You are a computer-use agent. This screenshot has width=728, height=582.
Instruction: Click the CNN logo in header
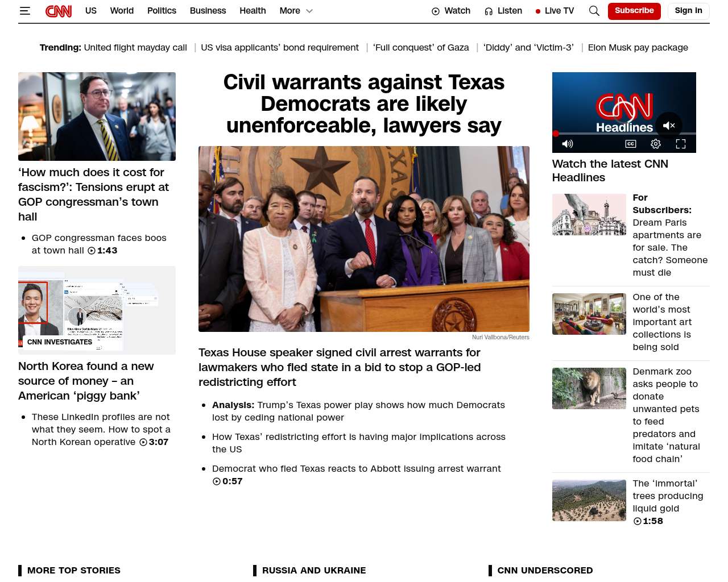(x=59, y=11)
